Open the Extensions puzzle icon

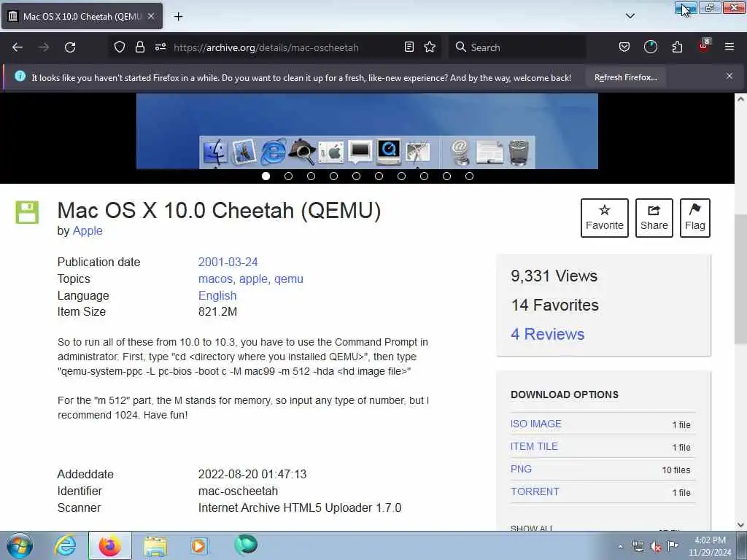[x=677, y=47]
